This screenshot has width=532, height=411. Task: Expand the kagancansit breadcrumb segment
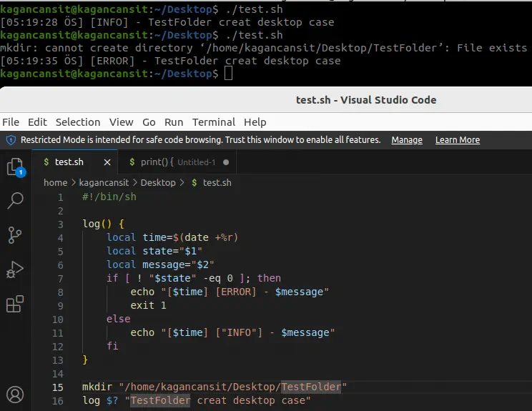tap(100, 183)
